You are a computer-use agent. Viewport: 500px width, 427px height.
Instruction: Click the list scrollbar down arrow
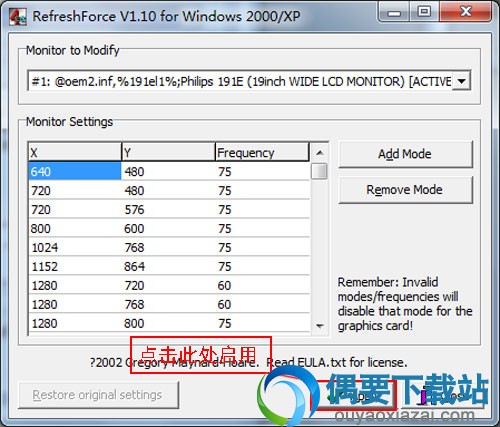pyautogui.click(x=320, y=326)
